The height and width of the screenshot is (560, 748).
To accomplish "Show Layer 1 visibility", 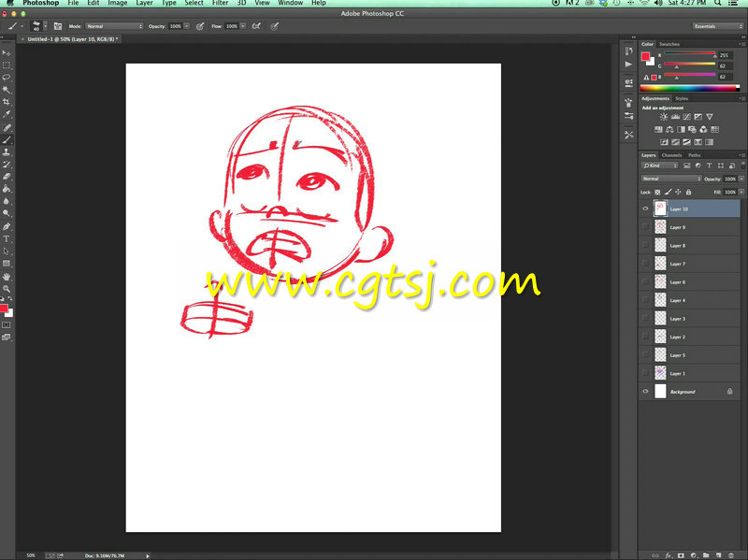I will 645,373.
